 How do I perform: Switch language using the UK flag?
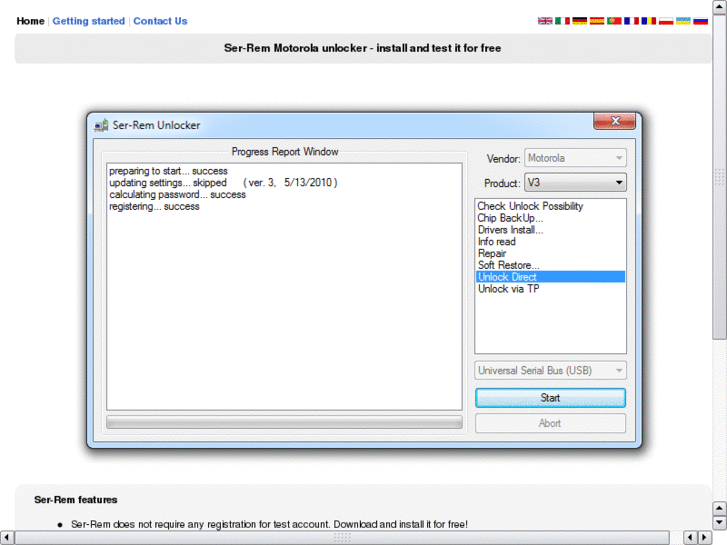[x=545, y=21]
